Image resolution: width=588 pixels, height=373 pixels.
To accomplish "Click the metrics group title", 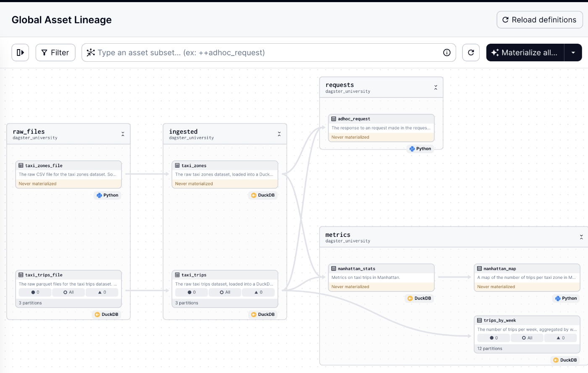I will pos(338,235).
